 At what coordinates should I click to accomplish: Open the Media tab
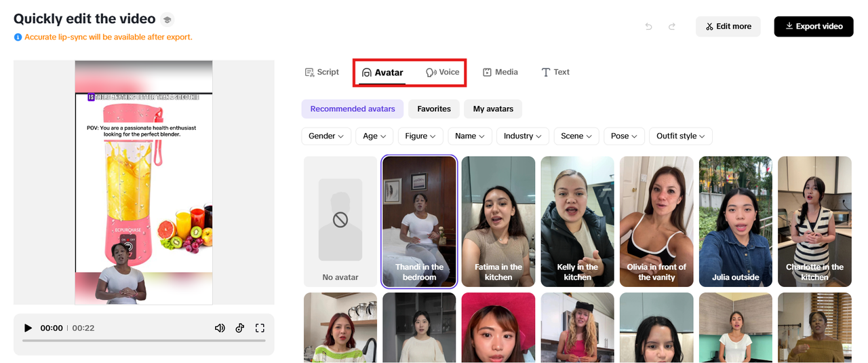[x=500, y=72]
